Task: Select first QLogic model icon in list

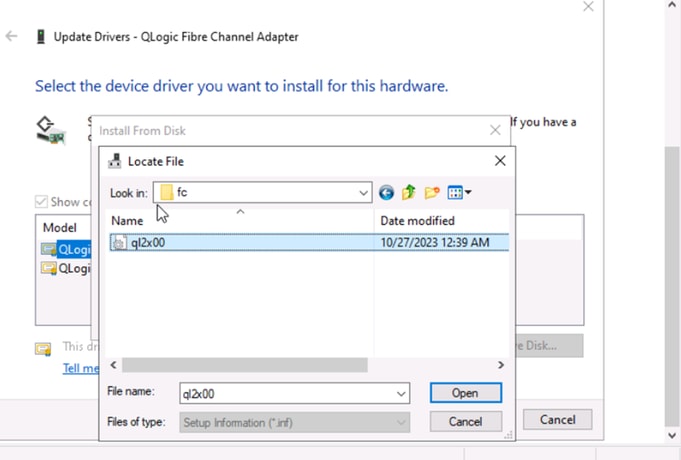Action: 49,249
